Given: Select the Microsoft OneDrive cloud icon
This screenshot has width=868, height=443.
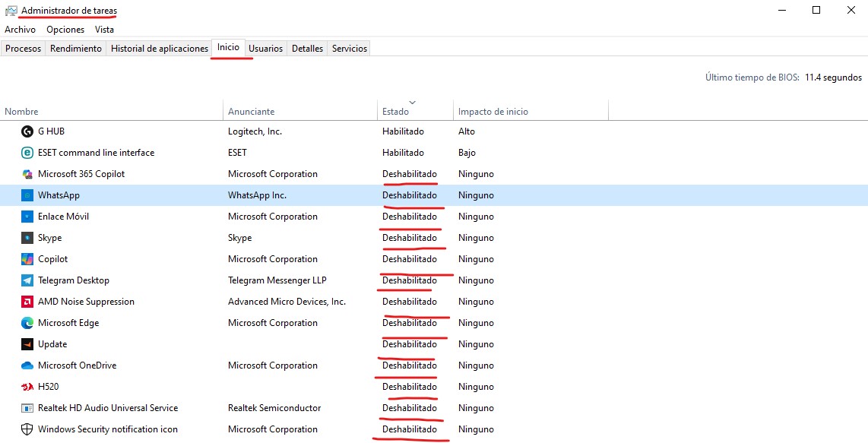Looking at the screenshot, I should click(x=27, y=365).
